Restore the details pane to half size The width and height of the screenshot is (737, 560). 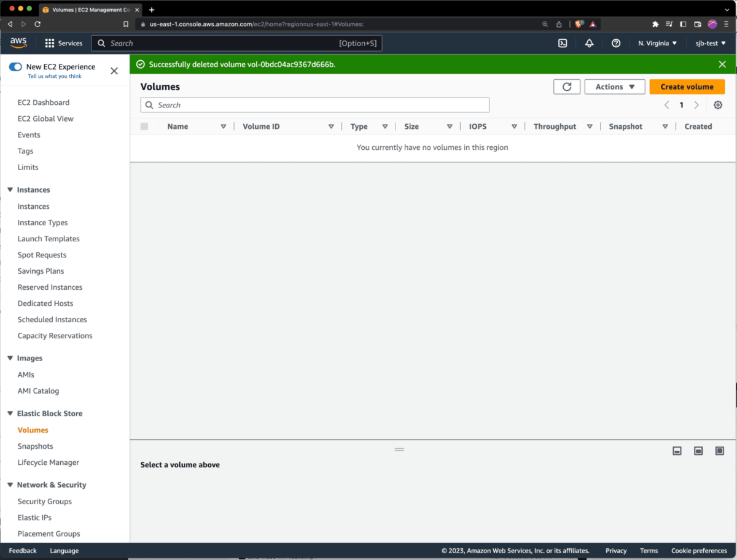(698, 450)
